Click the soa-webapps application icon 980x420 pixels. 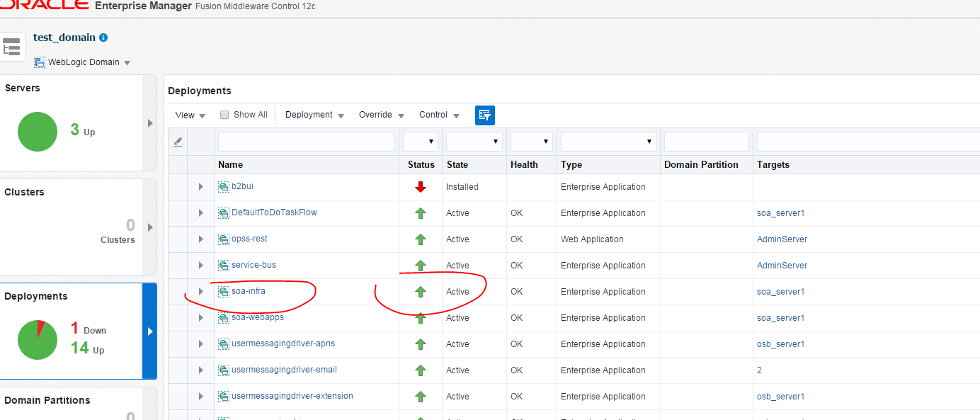tap(224, 318)
